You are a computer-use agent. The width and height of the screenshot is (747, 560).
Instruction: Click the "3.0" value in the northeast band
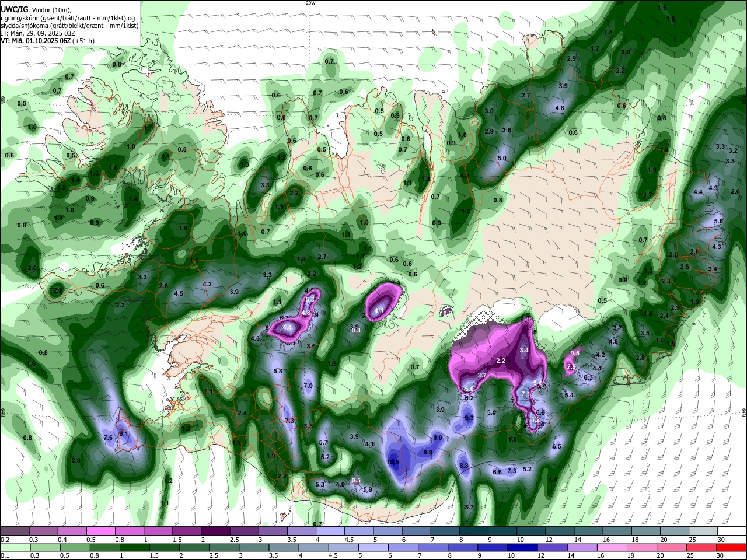[490, 111]
